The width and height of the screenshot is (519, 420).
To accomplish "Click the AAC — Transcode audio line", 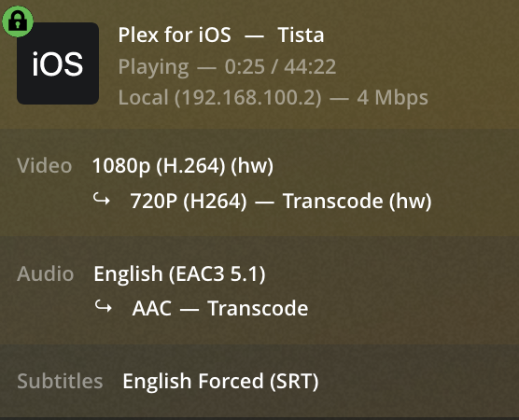I will 220,308.
